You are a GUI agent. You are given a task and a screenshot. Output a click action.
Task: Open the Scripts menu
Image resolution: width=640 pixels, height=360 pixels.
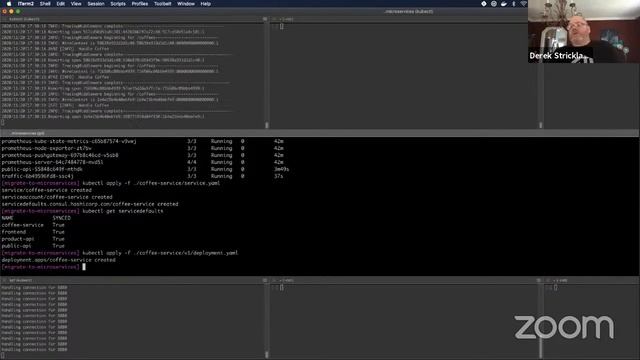tap(118, 4)
